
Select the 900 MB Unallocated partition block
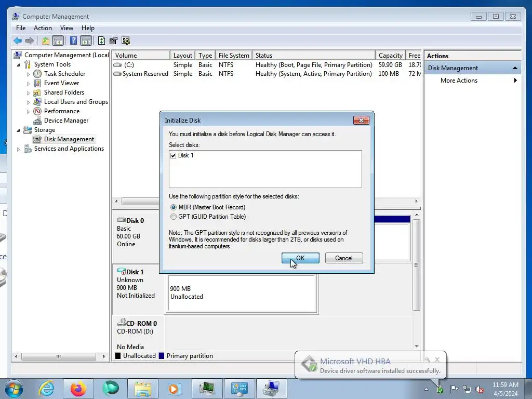(x=242, y=293)
